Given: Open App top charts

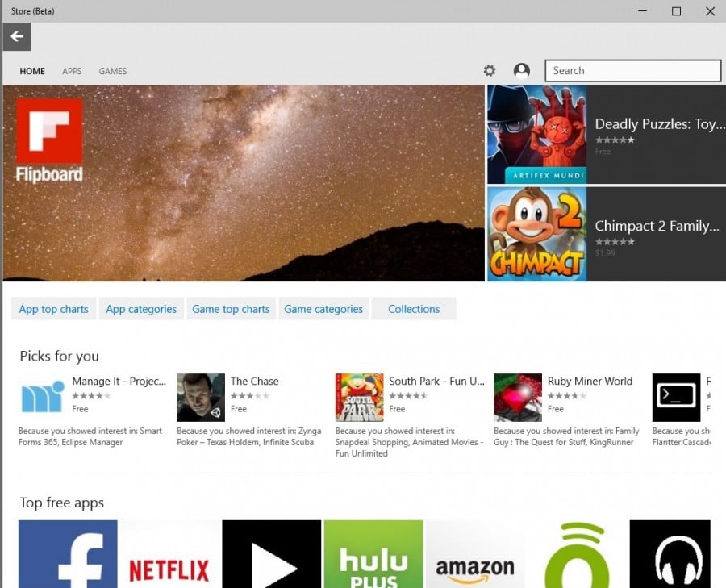Looking at the screenshot, I should tap(53, 309).
